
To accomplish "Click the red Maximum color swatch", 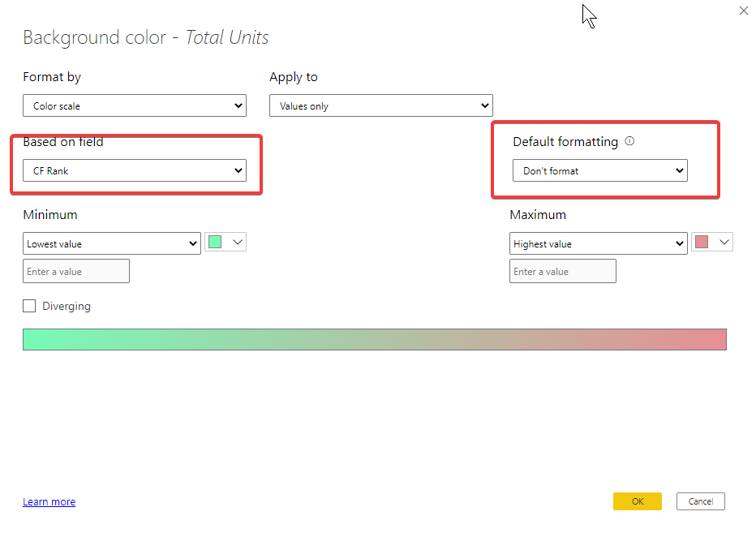I will coord(702,242).
